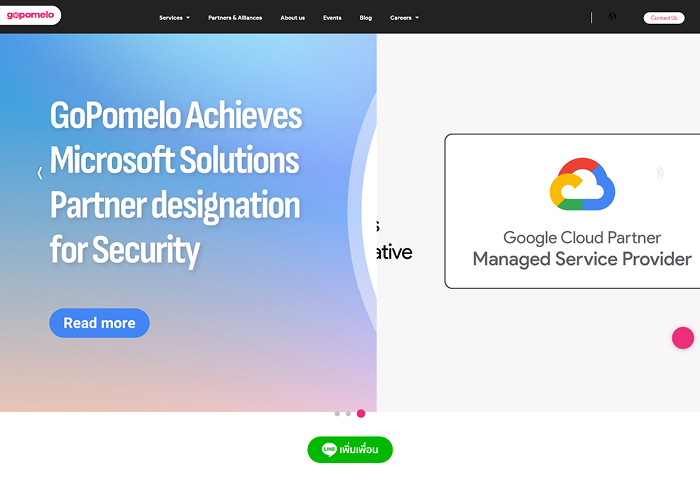The height and width of the screenshot is (500, 700).
Task: Select the second carousel dot indicator
Action: click(x=348, y=413)
